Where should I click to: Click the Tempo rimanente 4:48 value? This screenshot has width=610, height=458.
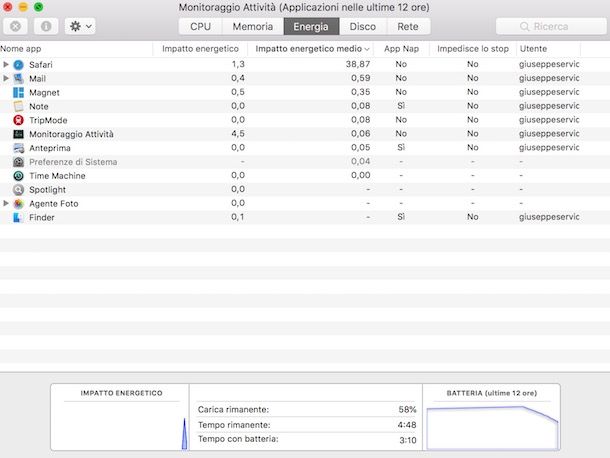(407, 425)
